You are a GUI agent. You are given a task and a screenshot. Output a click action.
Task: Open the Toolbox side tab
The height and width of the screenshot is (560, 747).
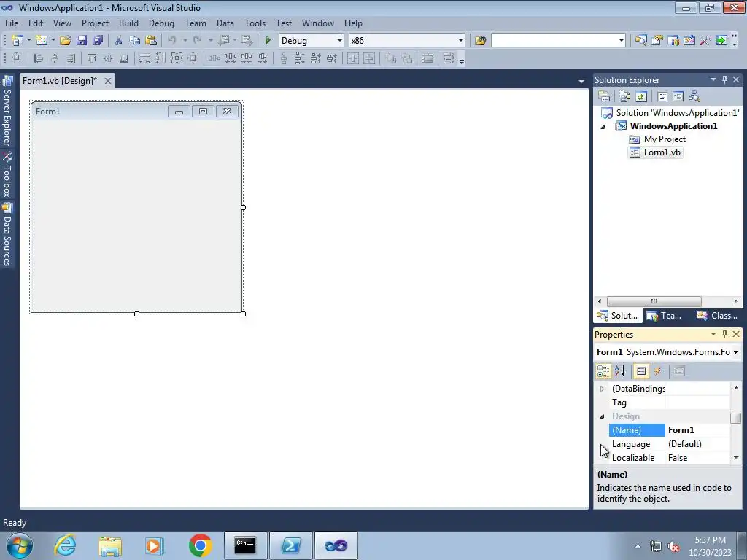pyautogui.click(x=7, y=174)
